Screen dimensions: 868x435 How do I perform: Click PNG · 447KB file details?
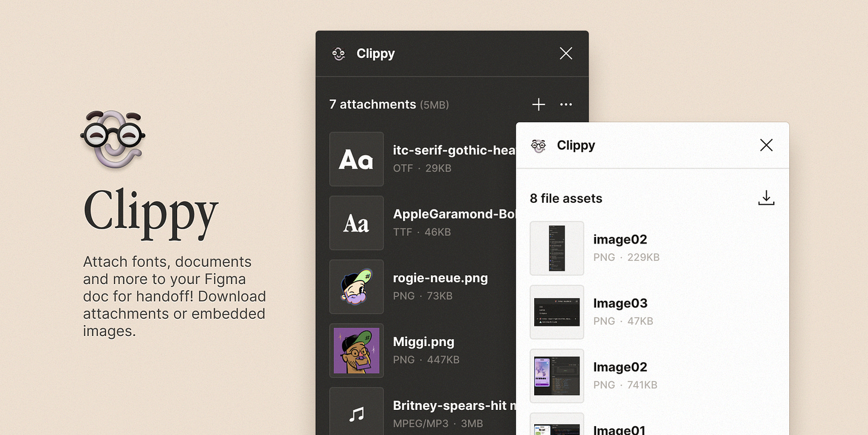(x=426, y=360)
